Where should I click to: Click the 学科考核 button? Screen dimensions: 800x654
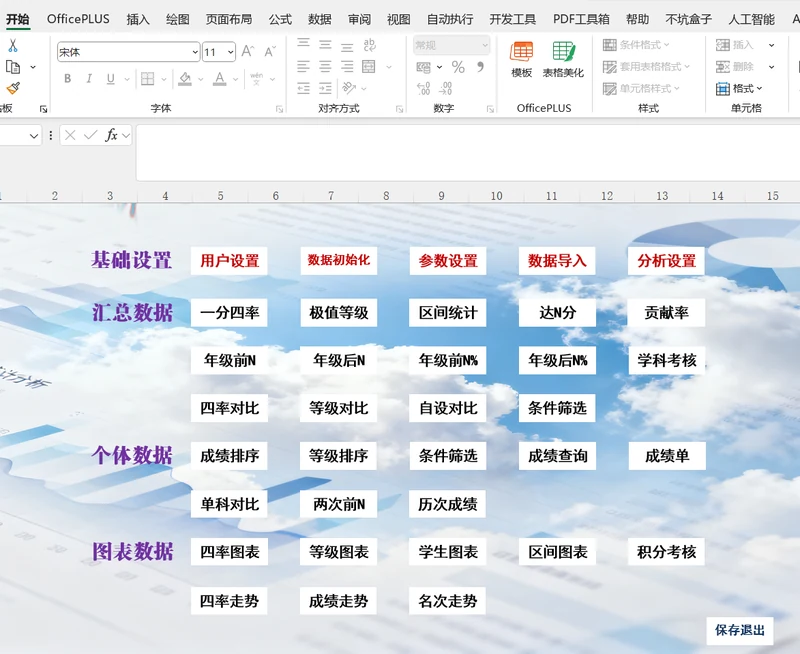[x=666, y=360]
